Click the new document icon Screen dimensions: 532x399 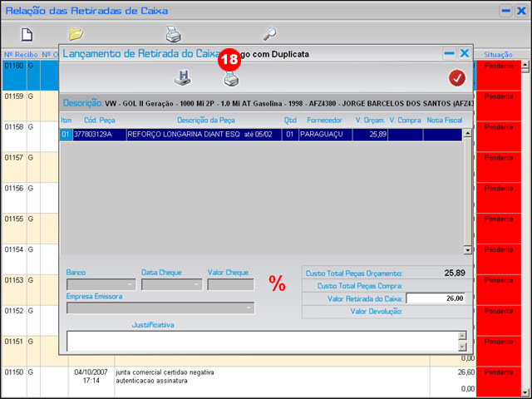pyautogui.click(x=27, y=34)
